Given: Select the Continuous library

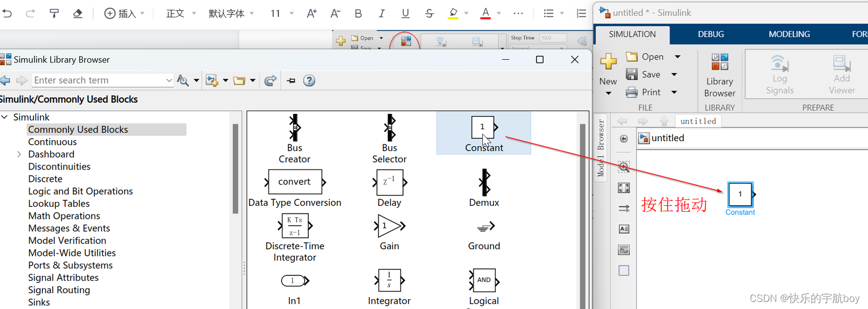Looking at the screenshot, I should tap(53, 142).
